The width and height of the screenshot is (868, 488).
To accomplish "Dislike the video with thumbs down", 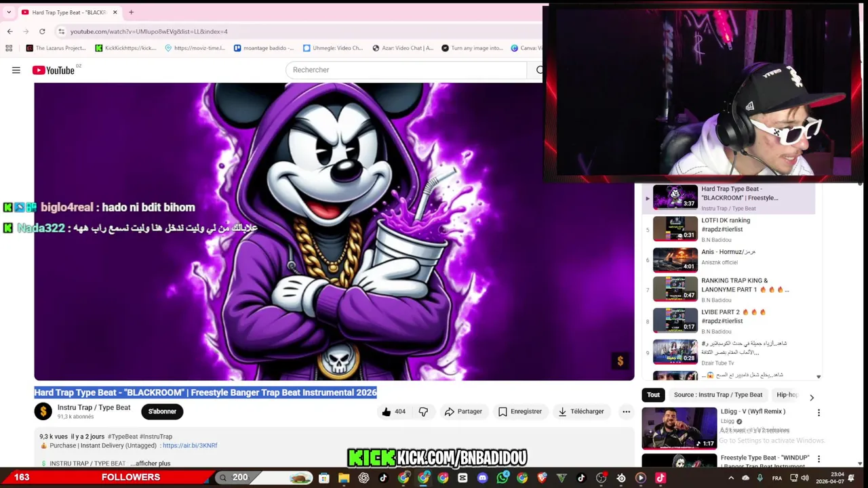I will 423,411.
